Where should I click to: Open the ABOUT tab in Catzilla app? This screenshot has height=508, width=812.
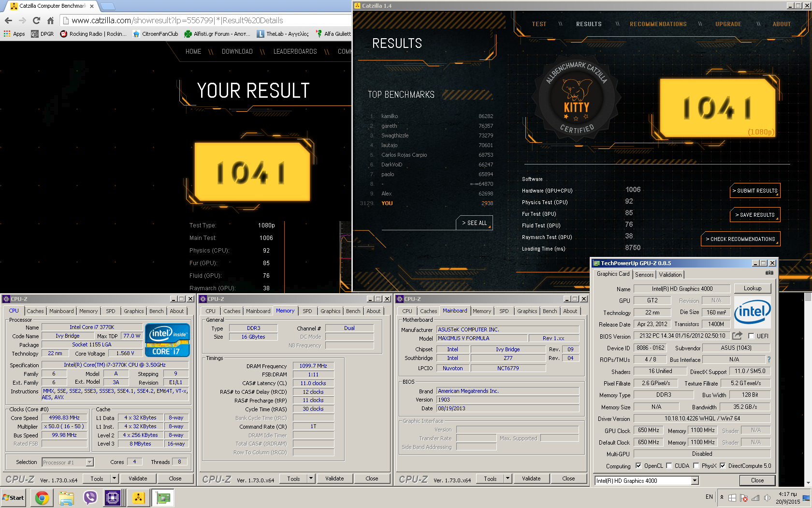782,24
